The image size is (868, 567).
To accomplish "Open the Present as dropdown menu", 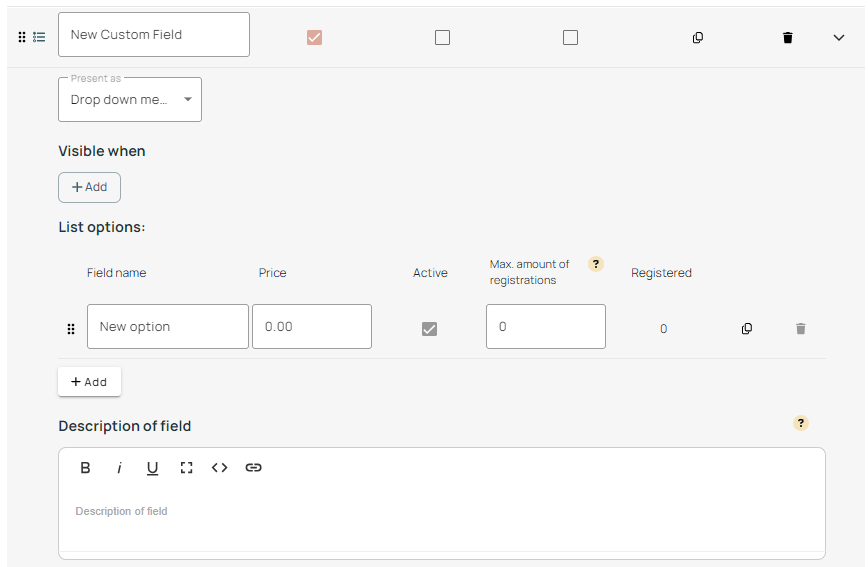I will 130,100.
